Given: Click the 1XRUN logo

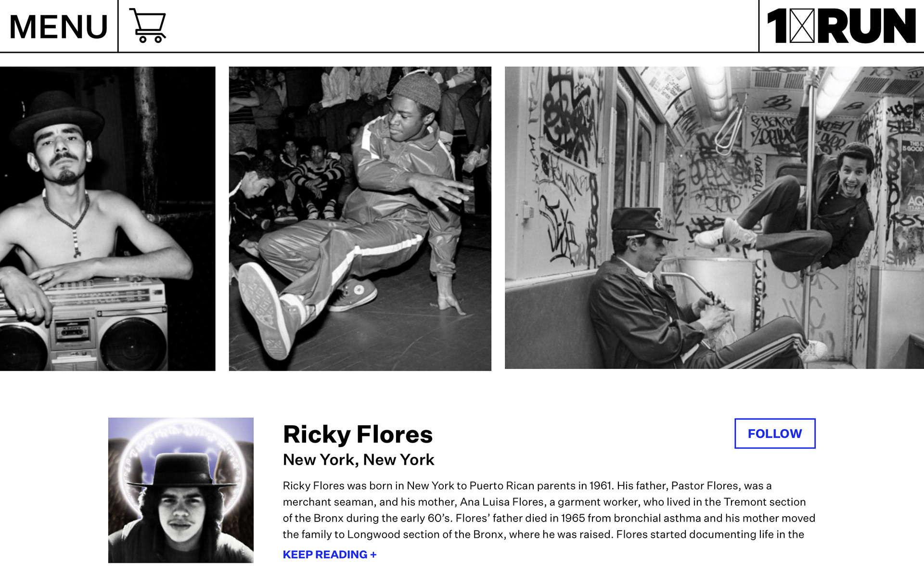Looking at the screenshot, I should [841, 26].
